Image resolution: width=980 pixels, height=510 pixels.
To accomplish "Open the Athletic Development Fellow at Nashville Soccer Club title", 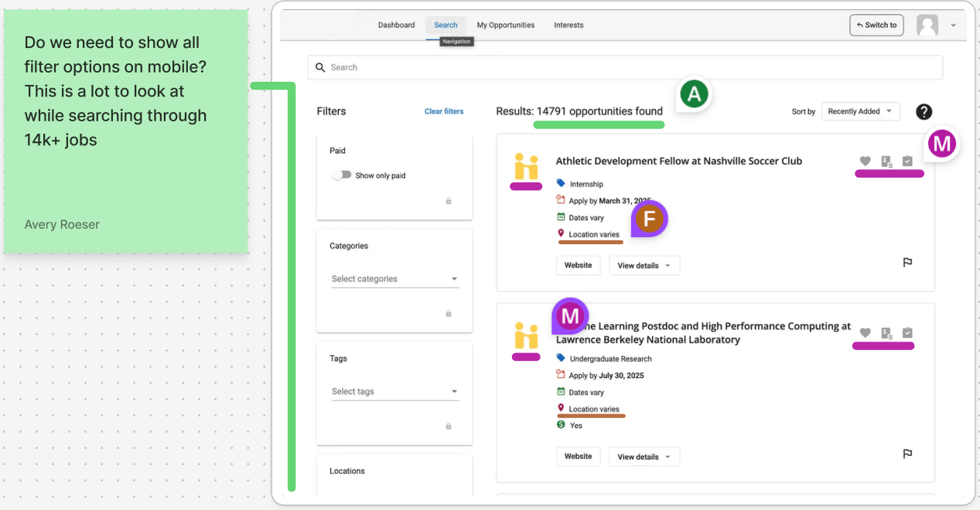I will tap(678, 161).
